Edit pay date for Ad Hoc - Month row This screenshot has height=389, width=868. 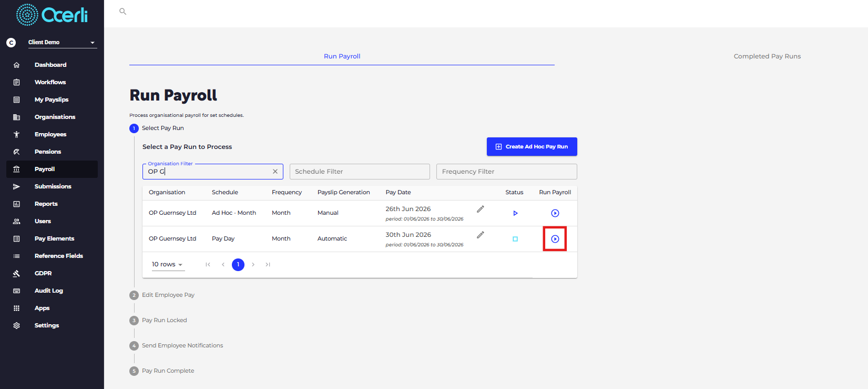tap(481, 209)
